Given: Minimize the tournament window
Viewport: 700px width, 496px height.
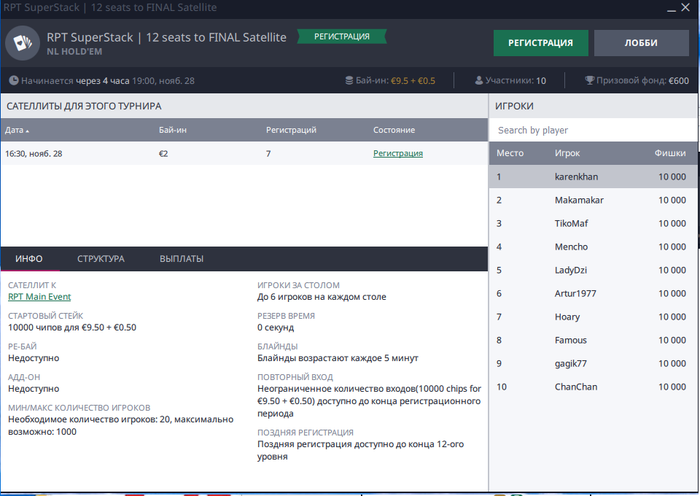Looking at the screenshot, I should (671, 8).
